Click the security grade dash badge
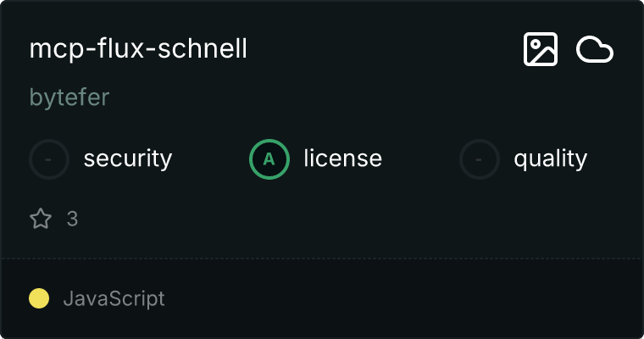This screenshot has width=644, height=339. pos(49,158)
